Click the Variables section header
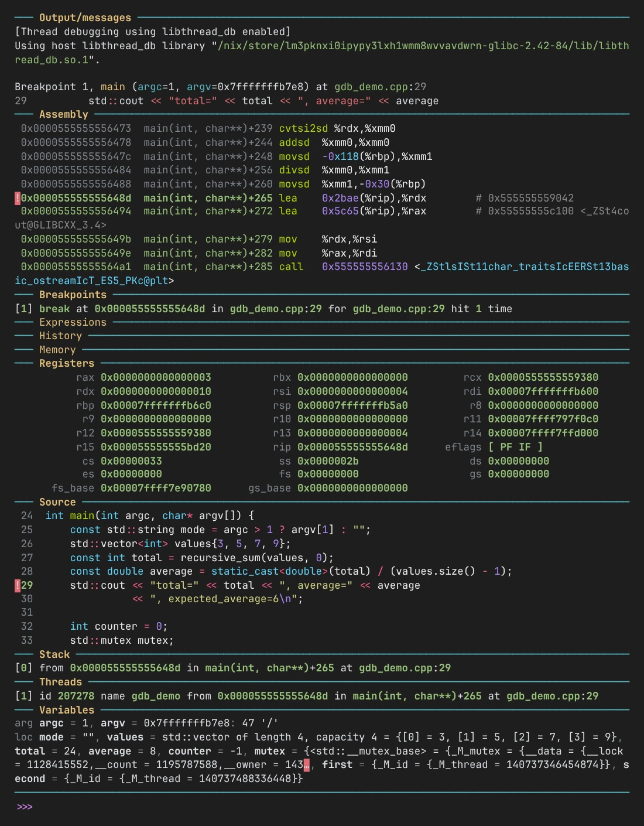 (x=66, y=710)
